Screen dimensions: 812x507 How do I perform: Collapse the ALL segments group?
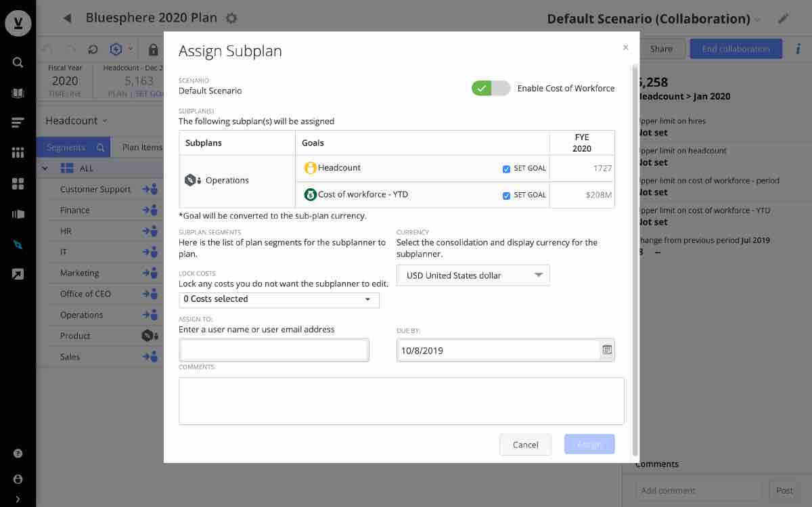[x=45, y=168]
